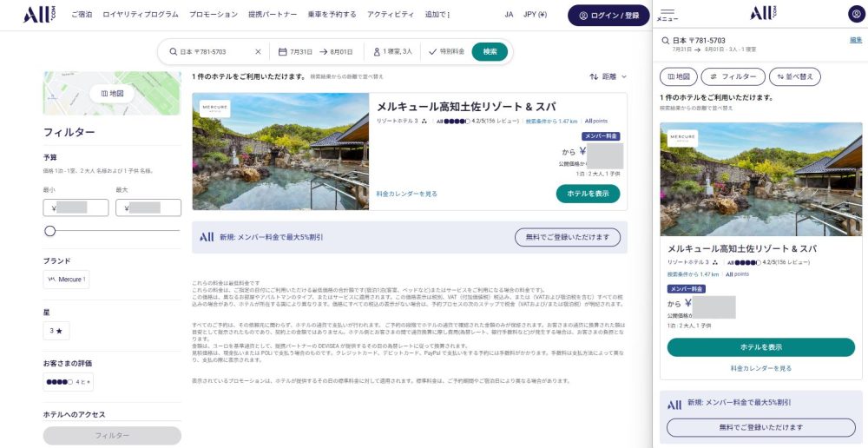Select 3 ★ star filter
This screenshot has height=448, width=868.
tap(56, 331)
